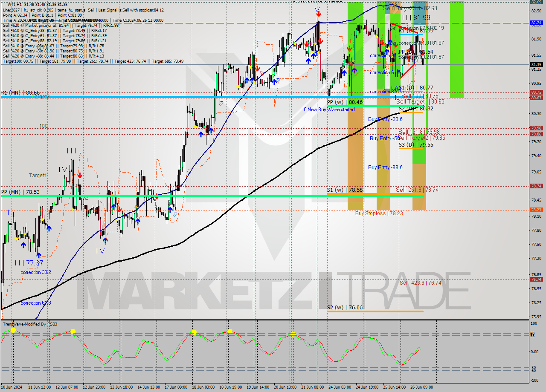Click the '26 Jun 09:00' time axis label
This screenshot has height=392, width=546.
point(422,387)
